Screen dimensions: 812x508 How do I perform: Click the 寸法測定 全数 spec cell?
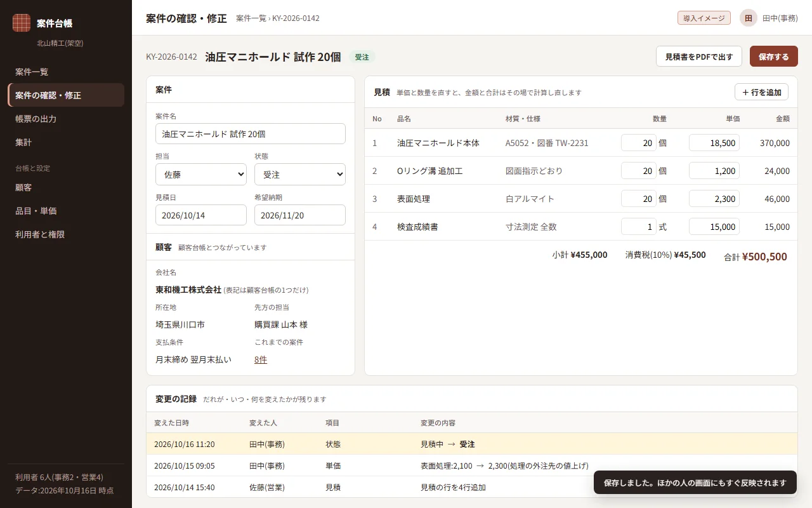tap(531, 227)
